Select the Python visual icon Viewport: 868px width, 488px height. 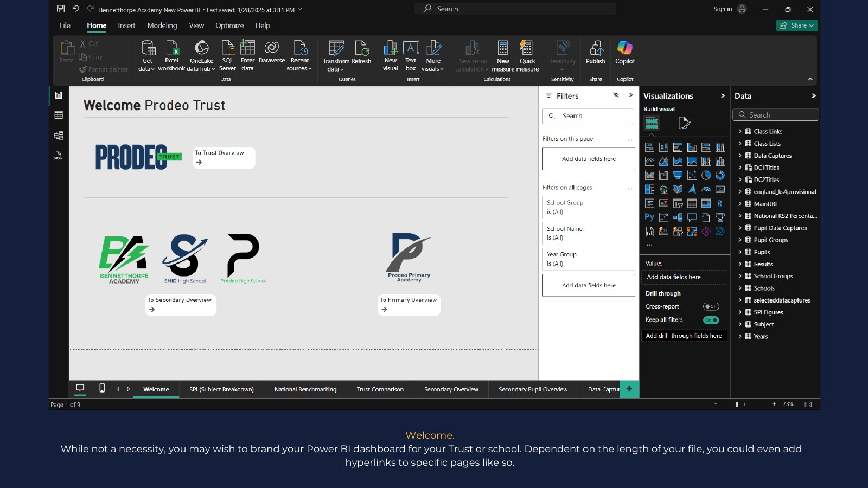pos(649,217)
